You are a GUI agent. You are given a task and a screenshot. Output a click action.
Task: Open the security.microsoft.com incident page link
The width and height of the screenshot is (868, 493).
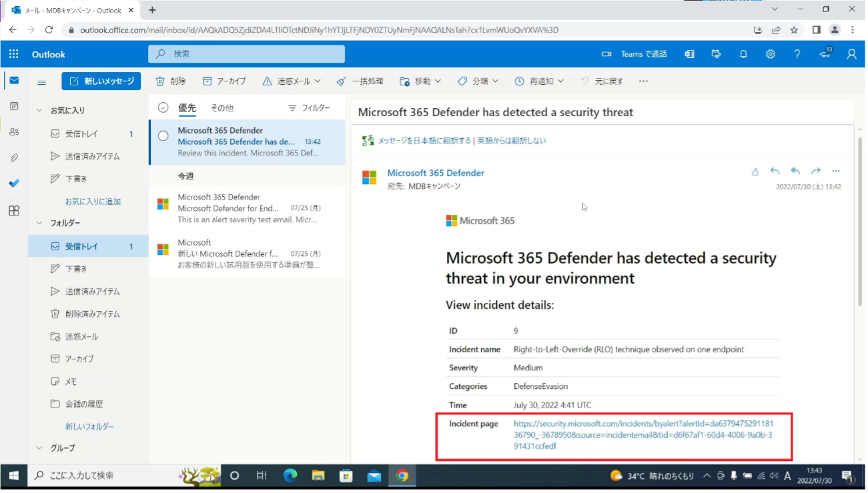643,434
